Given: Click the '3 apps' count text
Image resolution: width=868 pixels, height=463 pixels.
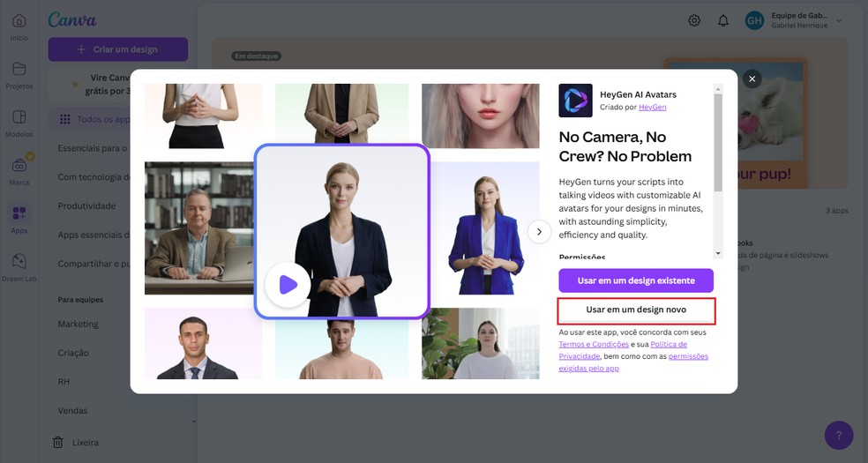Looking at the screenshot, I should pos(836,211).
